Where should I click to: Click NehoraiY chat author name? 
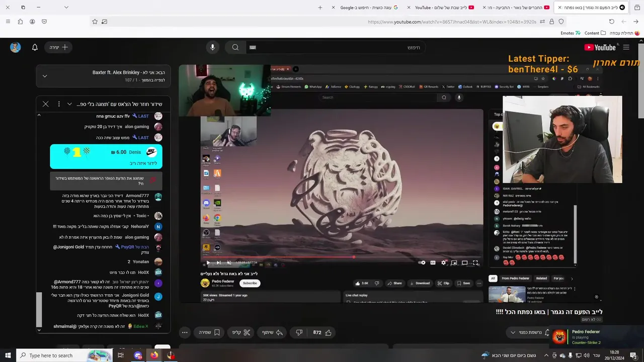[x=140, y=227]
